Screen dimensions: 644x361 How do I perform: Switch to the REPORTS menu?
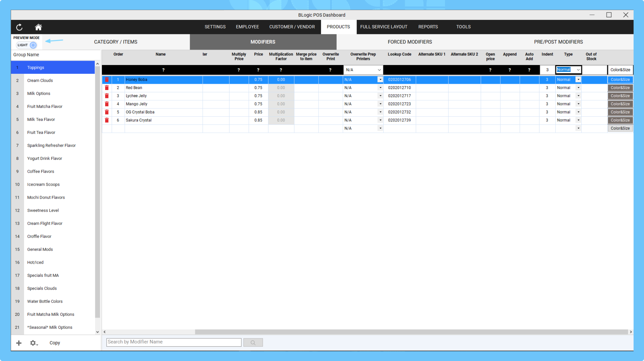428,27
